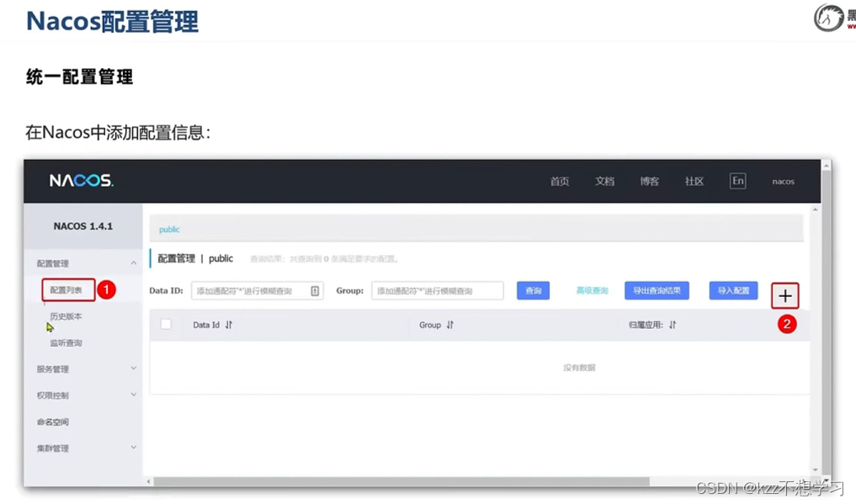Screen dimensions: 856x504
Task: Open 命名空间 in the sidebar
Action: [53, 422]
